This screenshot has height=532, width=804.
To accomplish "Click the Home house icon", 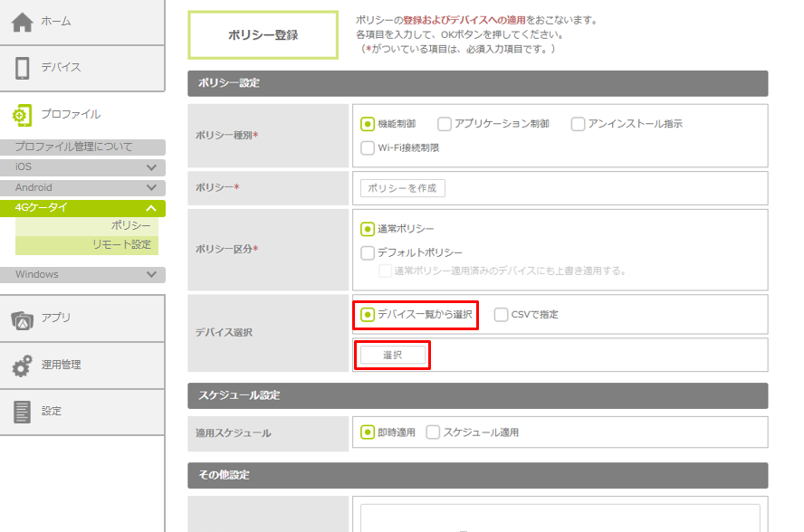I will tap(23, 23).
